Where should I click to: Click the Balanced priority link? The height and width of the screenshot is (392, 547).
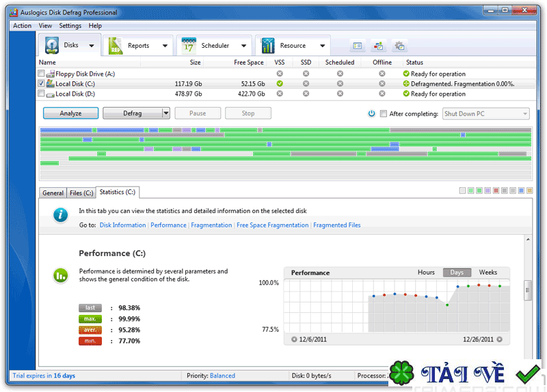click(223, 376)
